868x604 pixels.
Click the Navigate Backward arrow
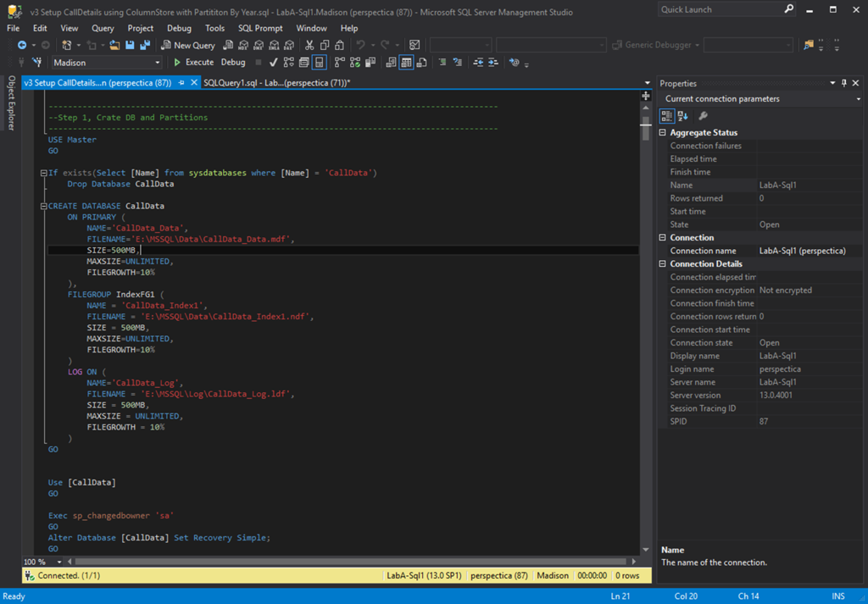click(x=22, y=45)
